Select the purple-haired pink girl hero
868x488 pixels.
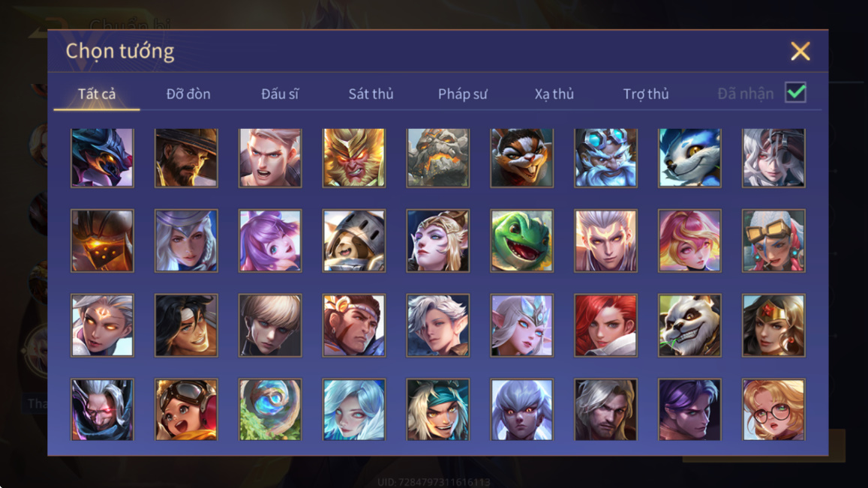pyautogui.click(x=270, y=241)
